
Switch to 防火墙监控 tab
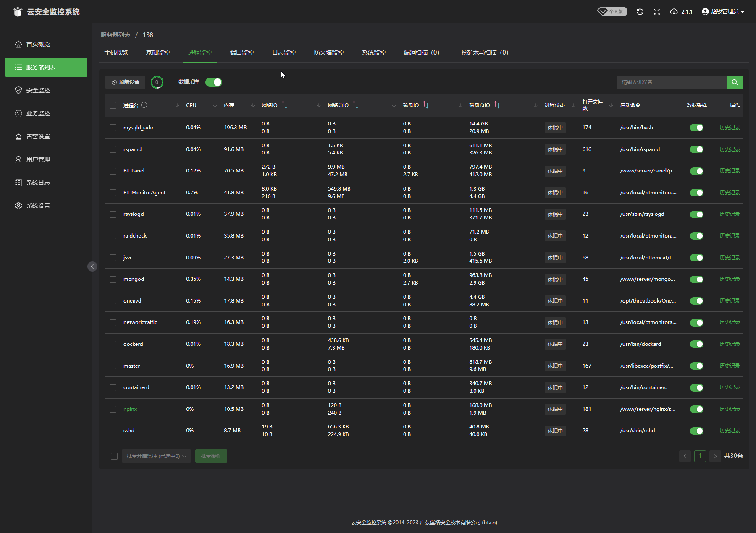click(328, 52)
